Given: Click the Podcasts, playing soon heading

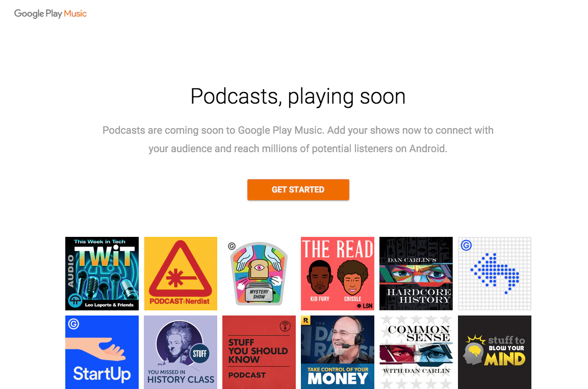Looking at the screenshot, I should 298,96.
